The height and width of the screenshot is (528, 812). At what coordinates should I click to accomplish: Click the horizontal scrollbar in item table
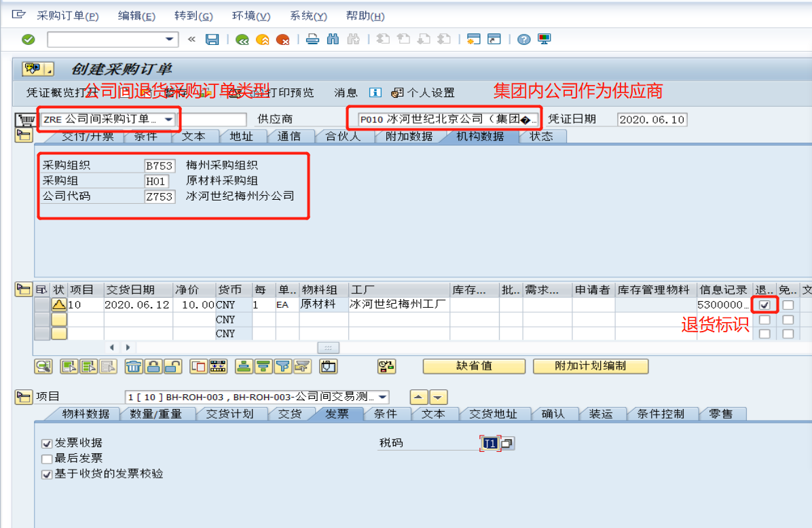click(x=329, y=347)
